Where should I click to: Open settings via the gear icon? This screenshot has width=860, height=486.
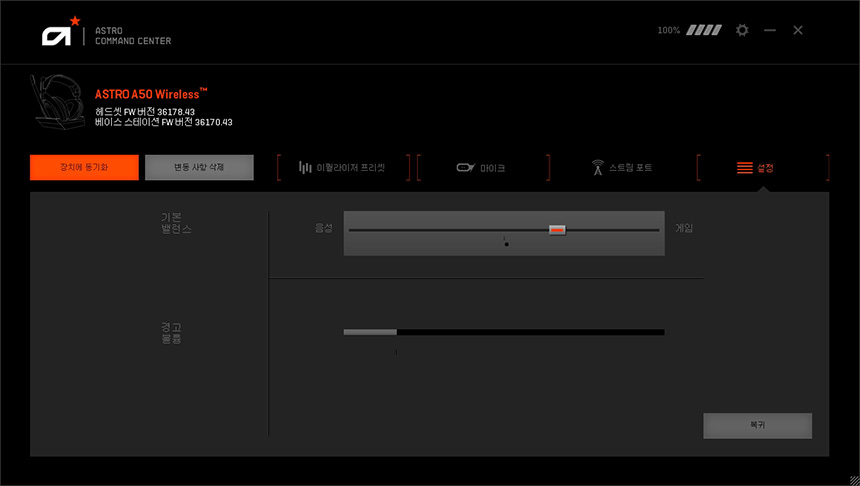742,30
